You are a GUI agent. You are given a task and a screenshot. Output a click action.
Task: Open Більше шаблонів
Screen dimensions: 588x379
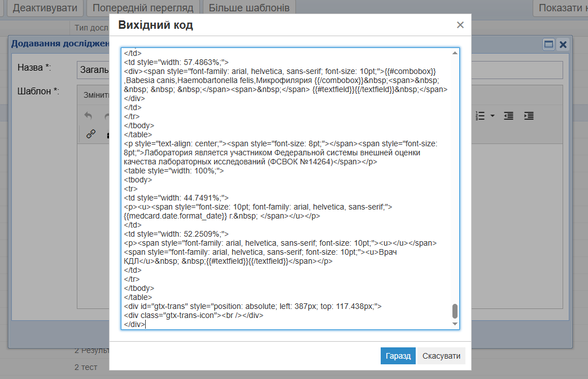pos(249,8)
